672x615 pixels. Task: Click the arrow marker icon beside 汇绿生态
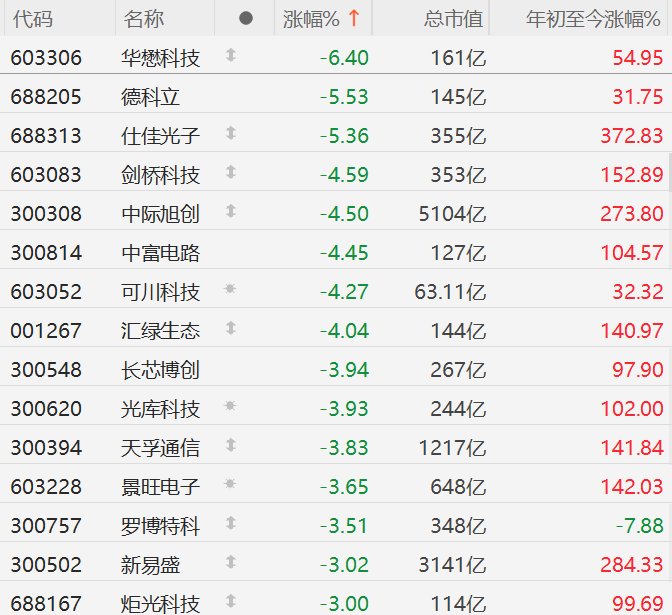(231, 328)
